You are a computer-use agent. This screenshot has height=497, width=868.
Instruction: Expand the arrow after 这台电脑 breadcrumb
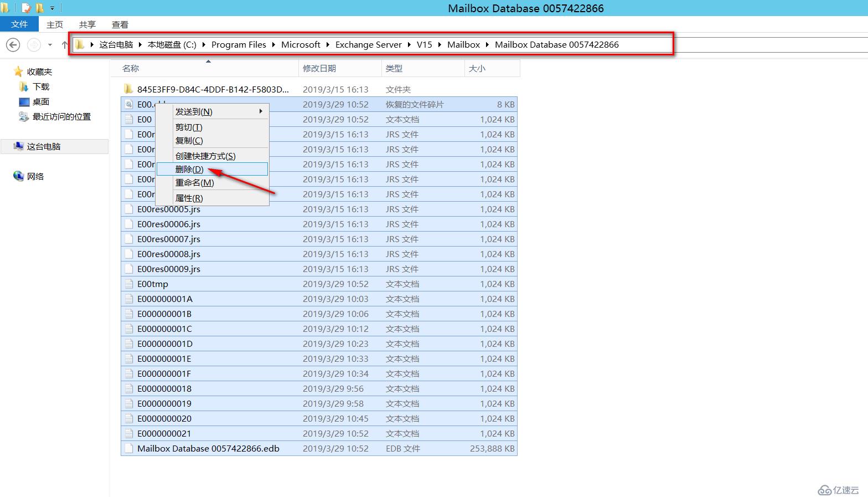[x=141, y=44]
